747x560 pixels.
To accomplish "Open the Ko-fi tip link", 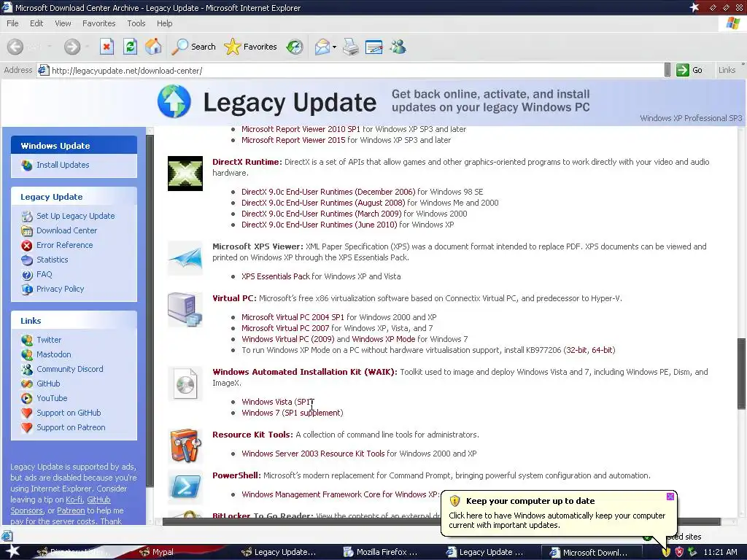I will [74, 499].
